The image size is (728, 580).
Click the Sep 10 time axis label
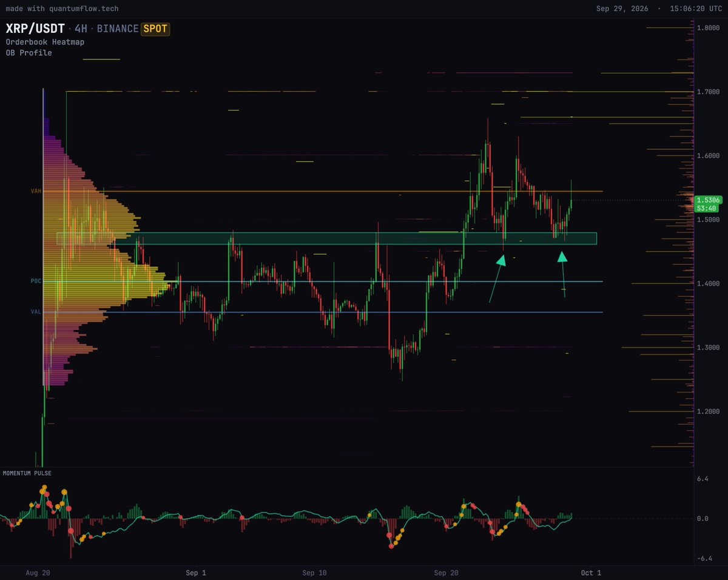(314, 573)
